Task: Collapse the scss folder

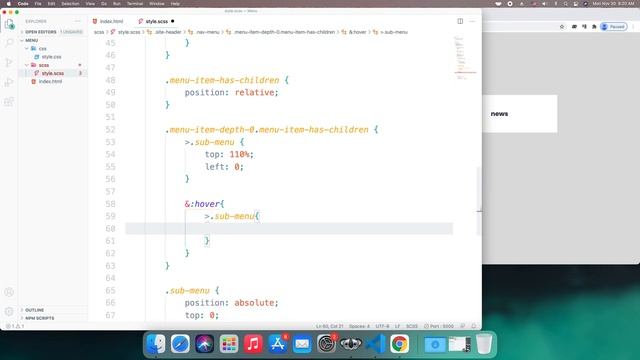Action: [53, 65]
